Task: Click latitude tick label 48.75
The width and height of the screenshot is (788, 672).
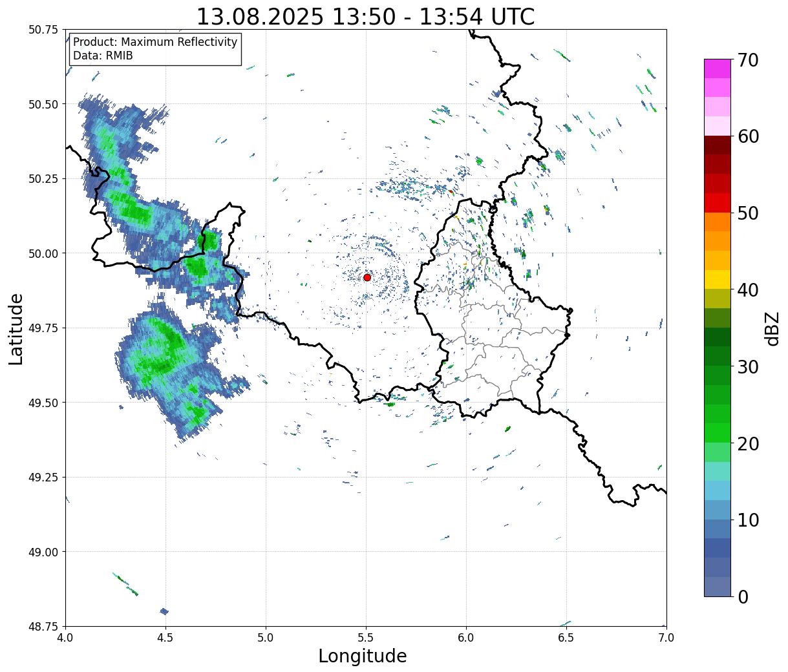Action: [43, 627]
